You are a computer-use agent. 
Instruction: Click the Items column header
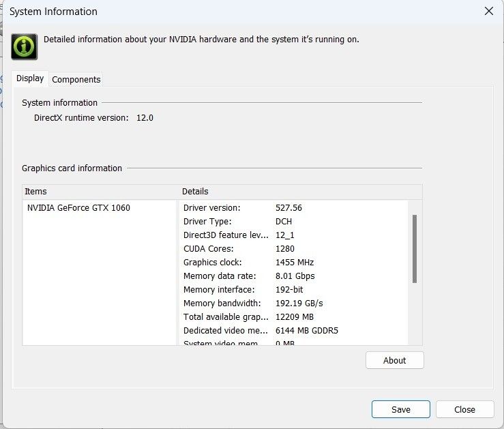pyautogui.click(x=100, y=192)
